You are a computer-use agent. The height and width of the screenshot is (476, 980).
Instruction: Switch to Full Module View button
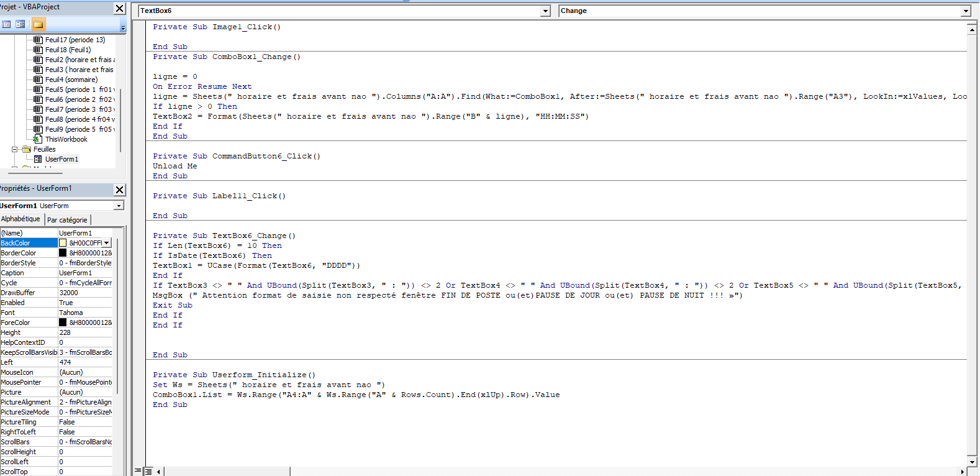click(x=148, y=472)
